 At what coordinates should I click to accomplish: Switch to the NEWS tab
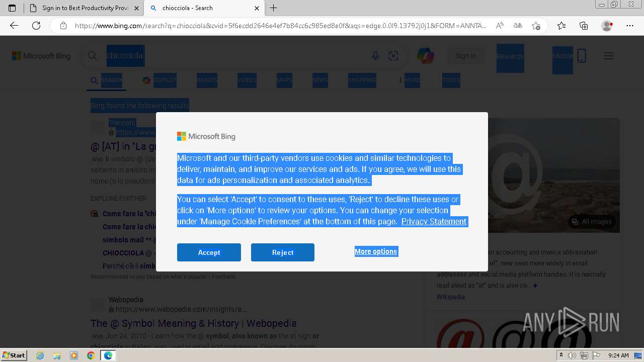[320, 80]
